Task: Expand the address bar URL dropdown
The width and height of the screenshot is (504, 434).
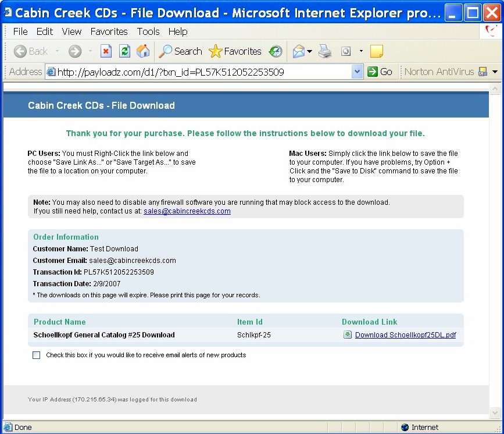Action: 357,72
